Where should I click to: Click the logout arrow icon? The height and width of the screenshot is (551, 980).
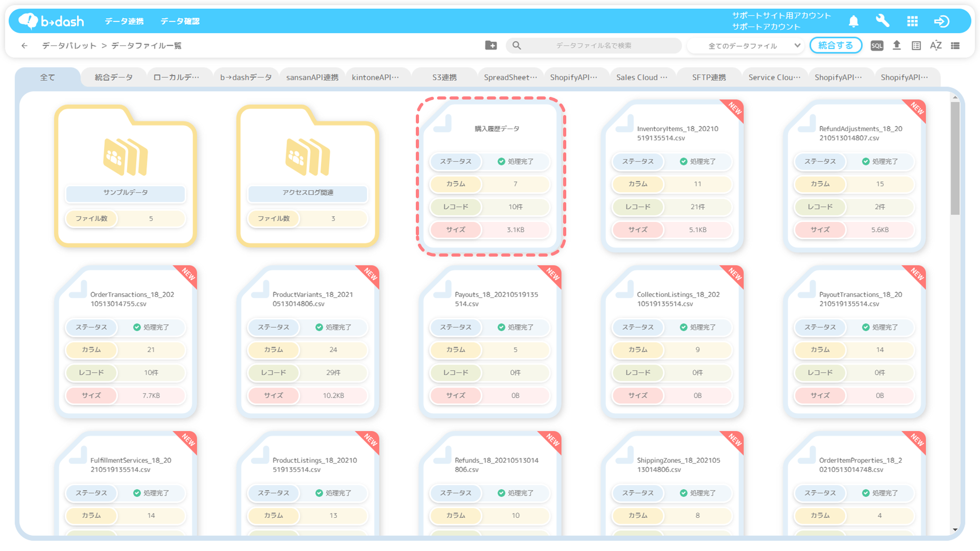tap(942, 21)
